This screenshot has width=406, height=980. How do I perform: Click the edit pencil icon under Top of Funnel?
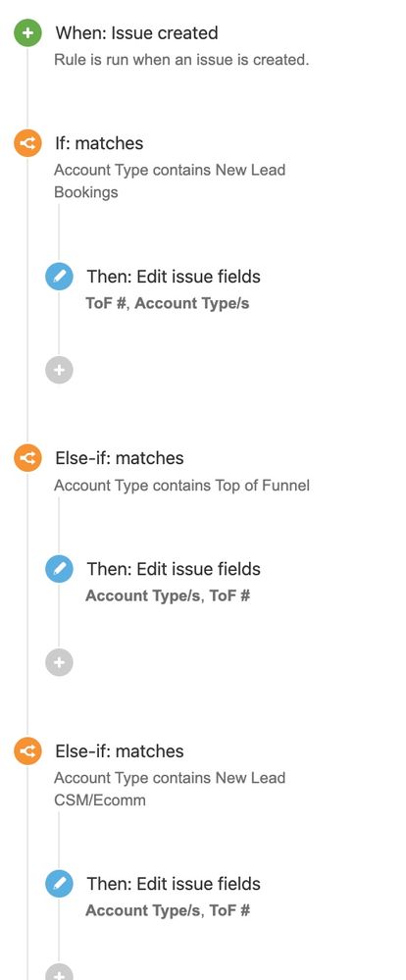point(60,569)
